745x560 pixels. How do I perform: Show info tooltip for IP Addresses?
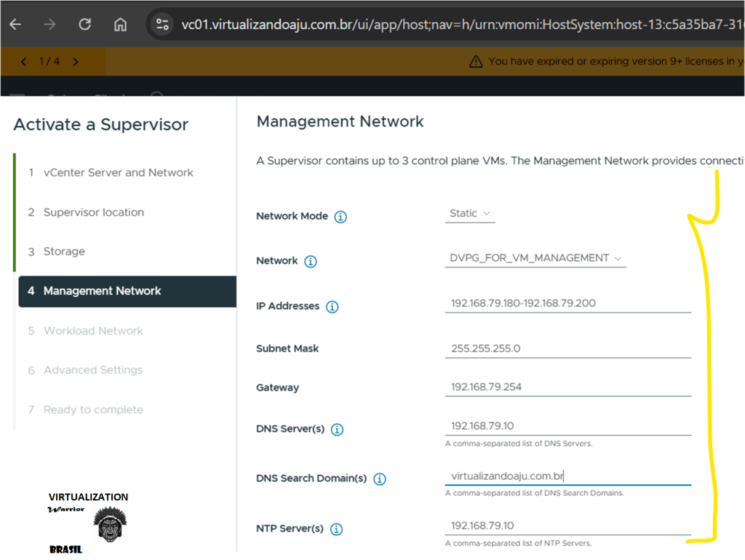tap(332, 307)
